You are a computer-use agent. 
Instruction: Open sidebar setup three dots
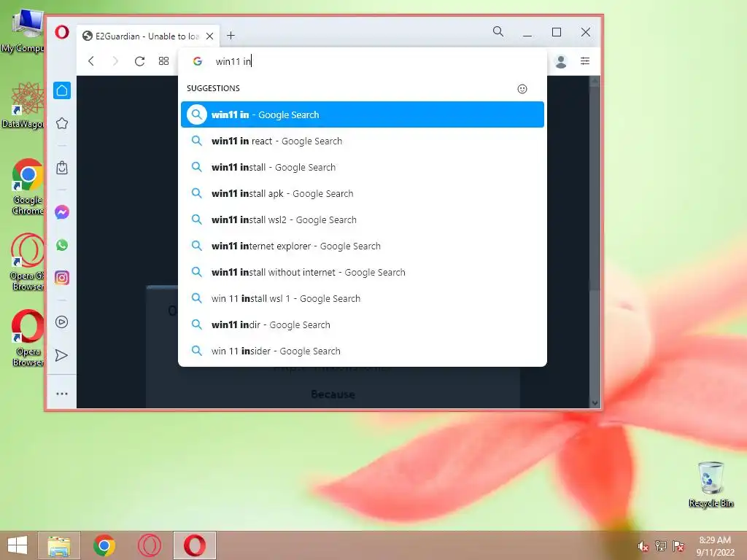62,394
